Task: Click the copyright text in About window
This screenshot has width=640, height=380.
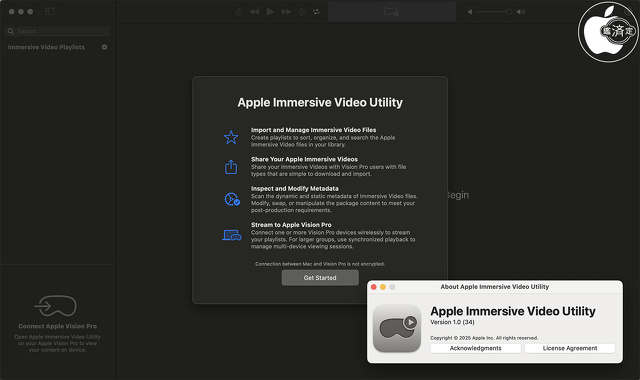Action: point(484,338)
